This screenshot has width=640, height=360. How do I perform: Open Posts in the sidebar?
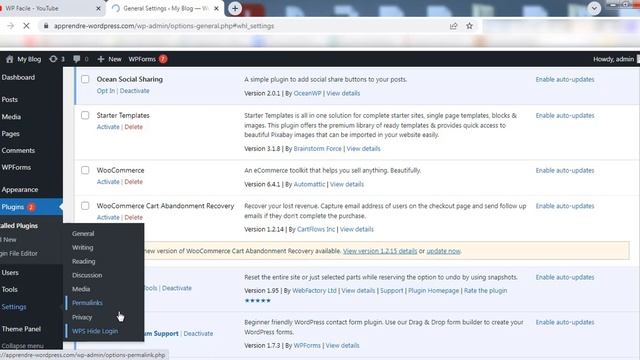pos(9,100)
